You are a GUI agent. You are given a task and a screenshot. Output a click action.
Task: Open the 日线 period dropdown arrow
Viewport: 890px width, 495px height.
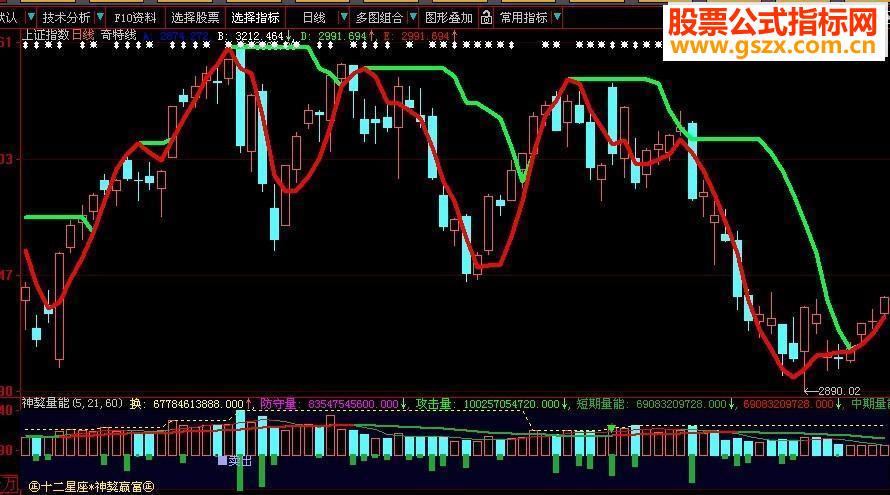tap(343, 18)
